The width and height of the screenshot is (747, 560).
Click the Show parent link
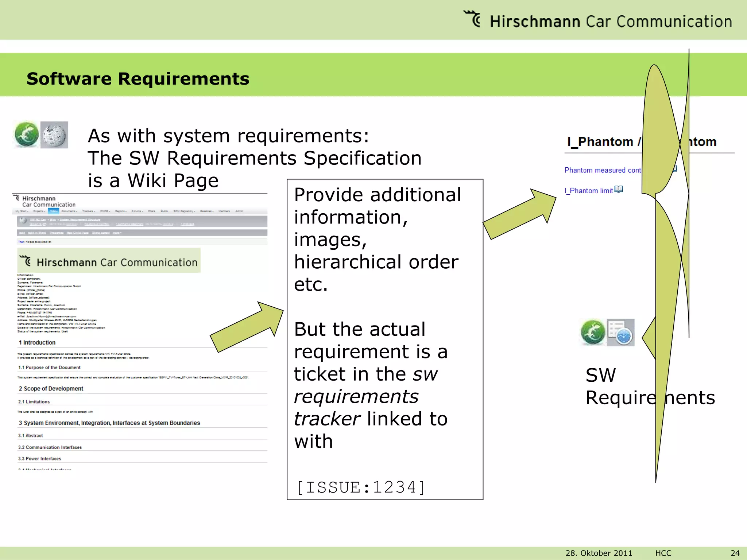101,233
